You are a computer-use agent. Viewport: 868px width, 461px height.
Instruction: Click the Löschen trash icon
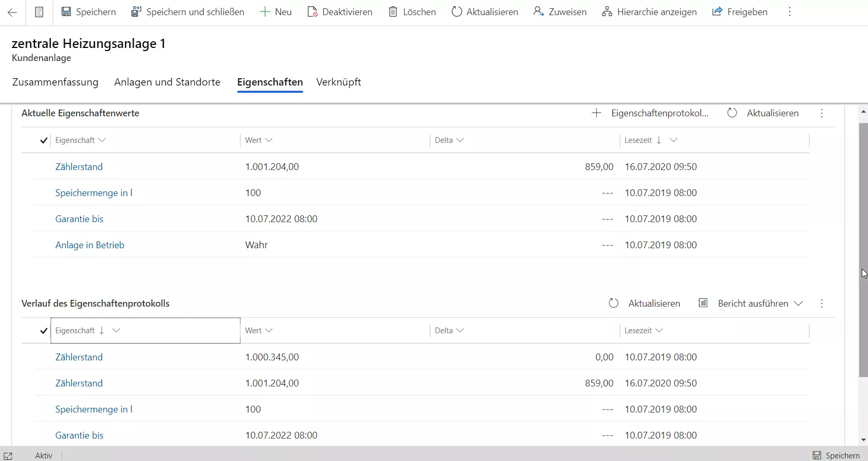pyautogui.click(x=393, y=11)
